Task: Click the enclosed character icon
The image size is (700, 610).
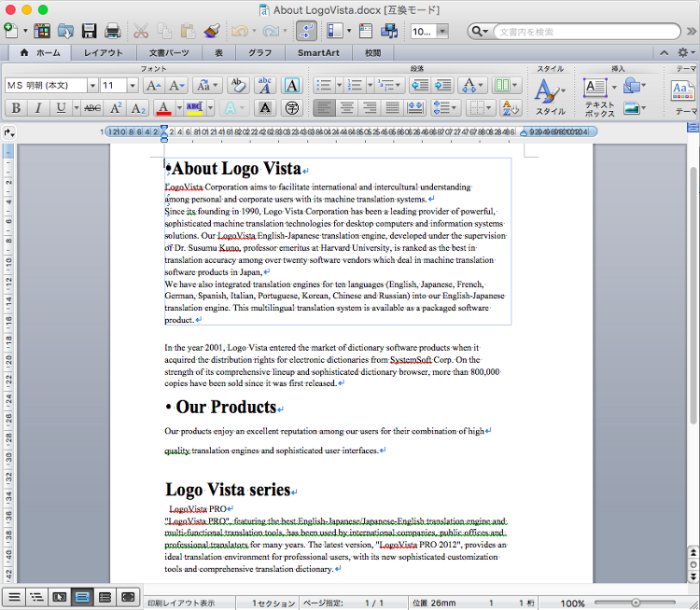Action: click(x=292, y=108)
